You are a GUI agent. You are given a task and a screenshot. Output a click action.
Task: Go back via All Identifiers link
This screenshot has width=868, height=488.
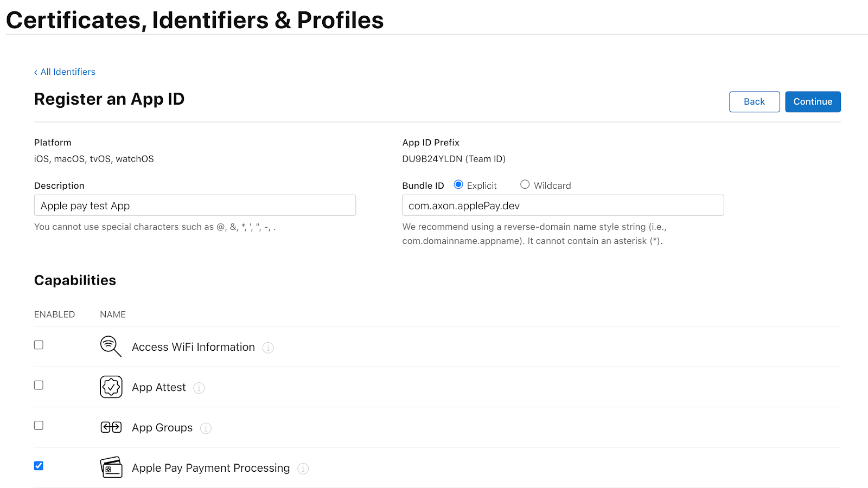click(x=65, y=72)
